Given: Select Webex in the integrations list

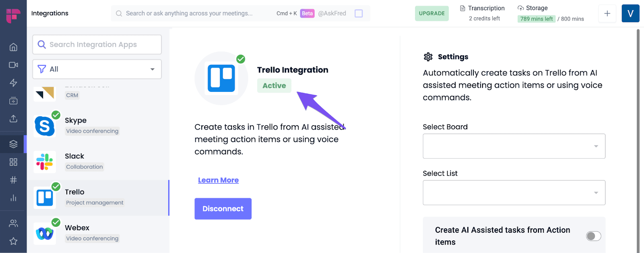Looking at the screenshot, I should [98, 233].
